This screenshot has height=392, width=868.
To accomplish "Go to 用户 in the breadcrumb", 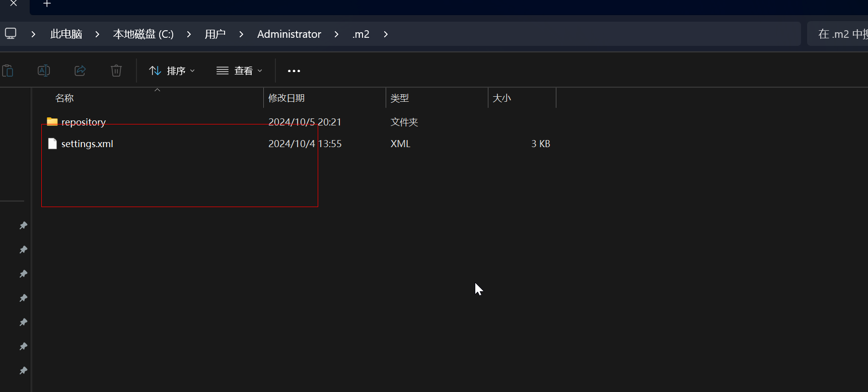I will click(215, 34).
